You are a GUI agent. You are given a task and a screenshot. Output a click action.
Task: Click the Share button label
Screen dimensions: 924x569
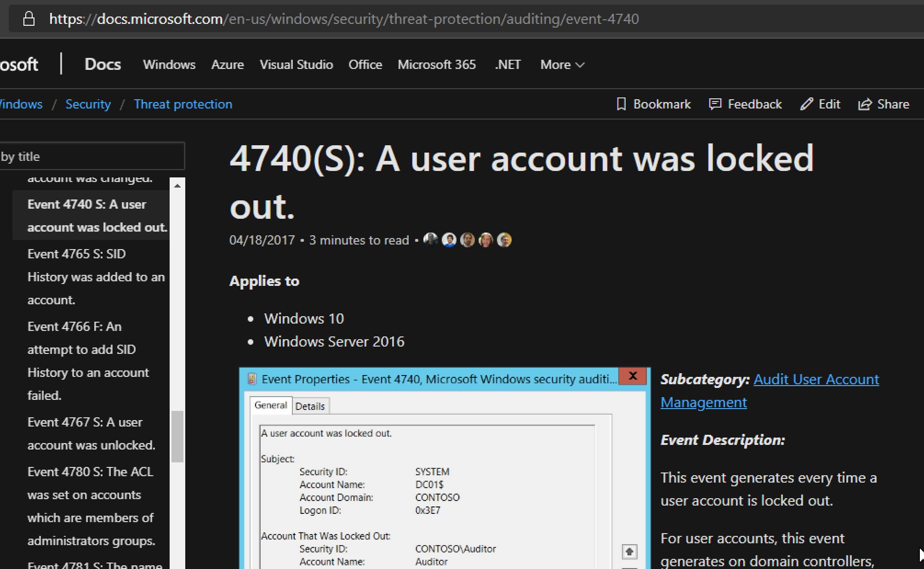[x=893, y=104]
